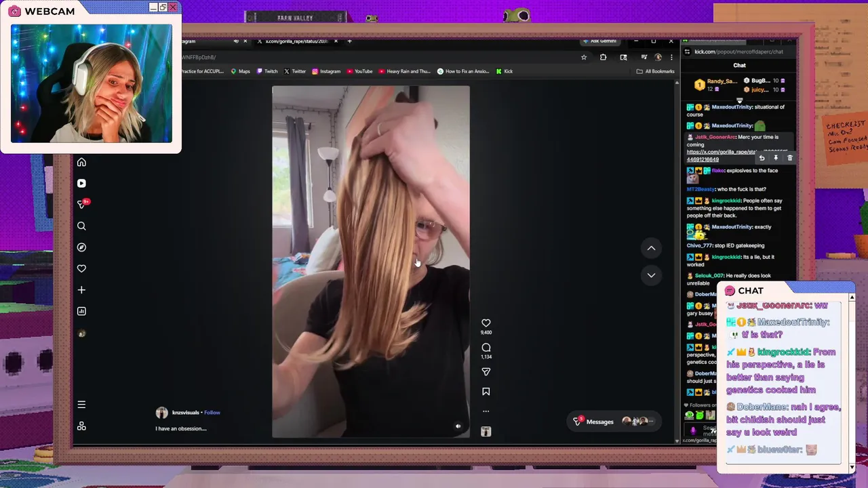Open Randy_Sa... top gifter entry
Screen dimensions: 868x488
(x=716, y=85)
